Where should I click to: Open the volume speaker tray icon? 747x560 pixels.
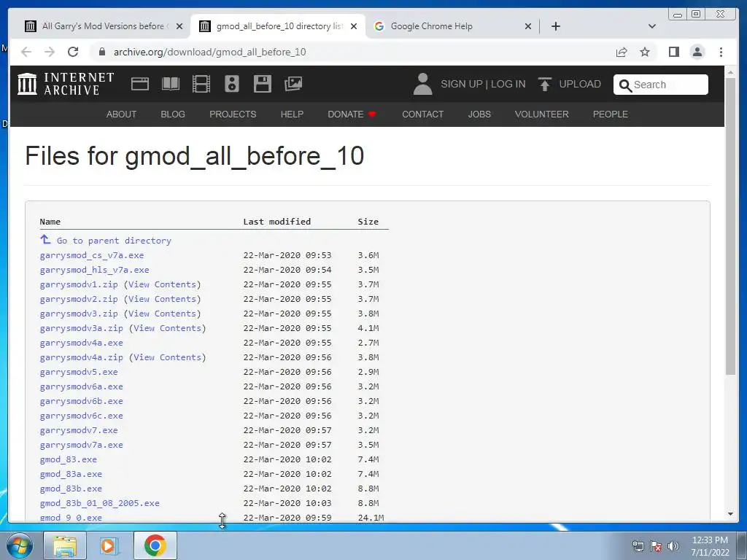673,546
